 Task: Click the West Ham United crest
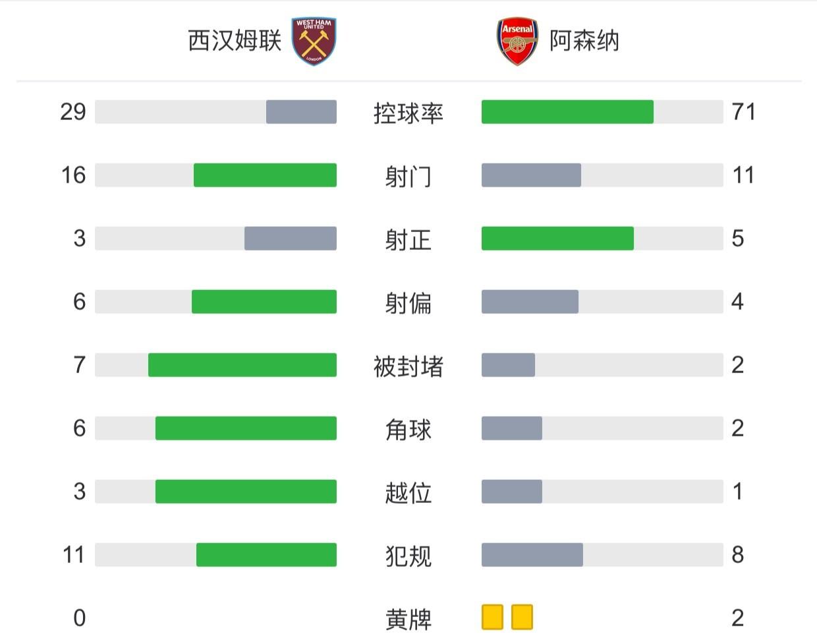point(314,41)
